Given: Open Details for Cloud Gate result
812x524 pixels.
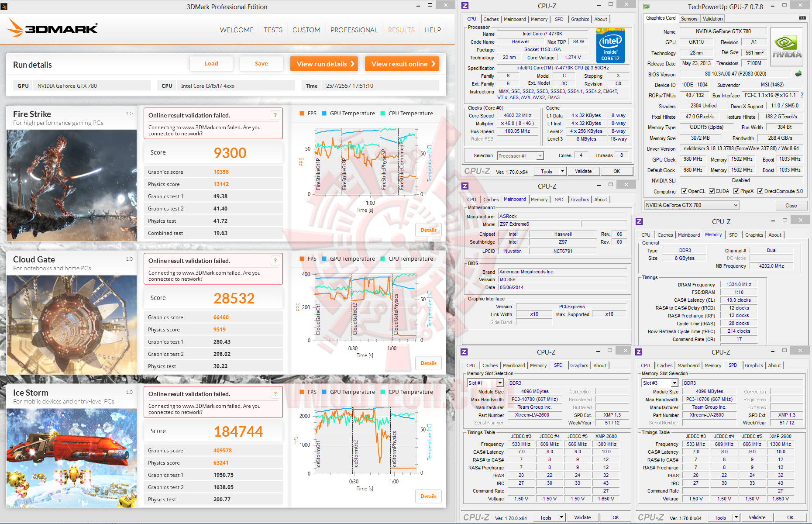Looking at the screenshot, I should [x=428, y=363].
